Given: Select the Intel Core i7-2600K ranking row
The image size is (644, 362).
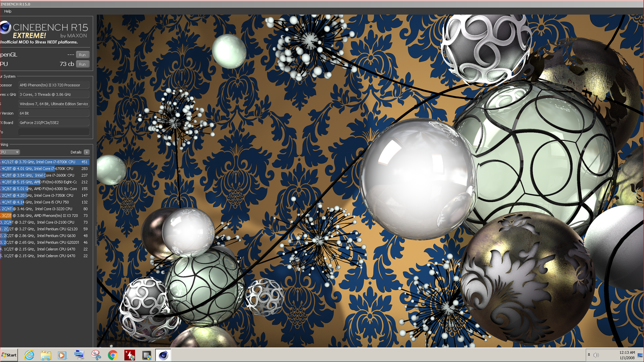Looking at the screenshot, I should pos(45,175).
